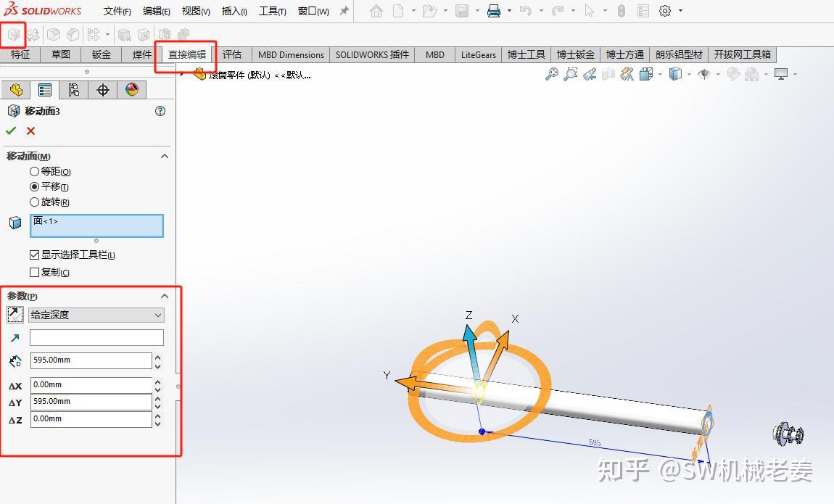
Task: Enable the 复制 checkbox
Action: pos(33,272)
